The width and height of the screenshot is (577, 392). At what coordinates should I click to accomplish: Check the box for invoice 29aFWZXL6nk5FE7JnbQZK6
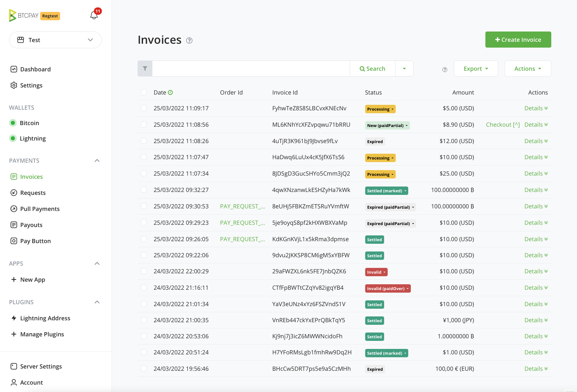(144, 271)
